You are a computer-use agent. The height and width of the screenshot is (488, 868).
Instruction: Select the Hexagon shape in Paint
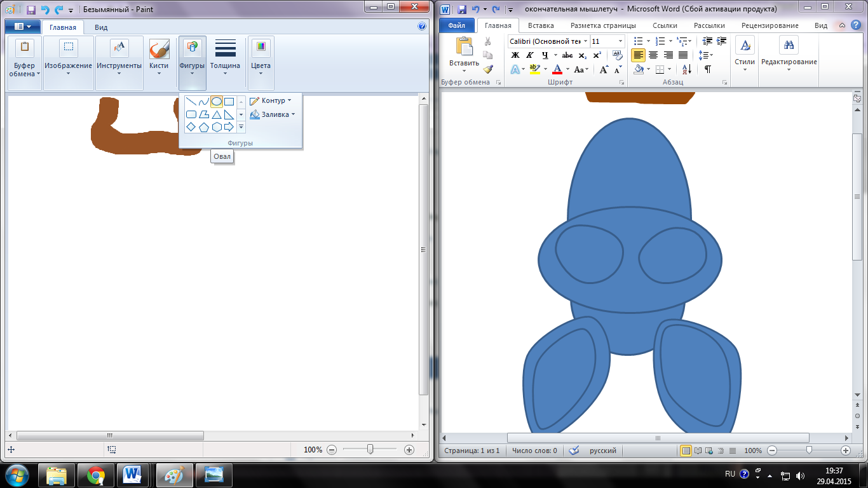coord(217,127)
